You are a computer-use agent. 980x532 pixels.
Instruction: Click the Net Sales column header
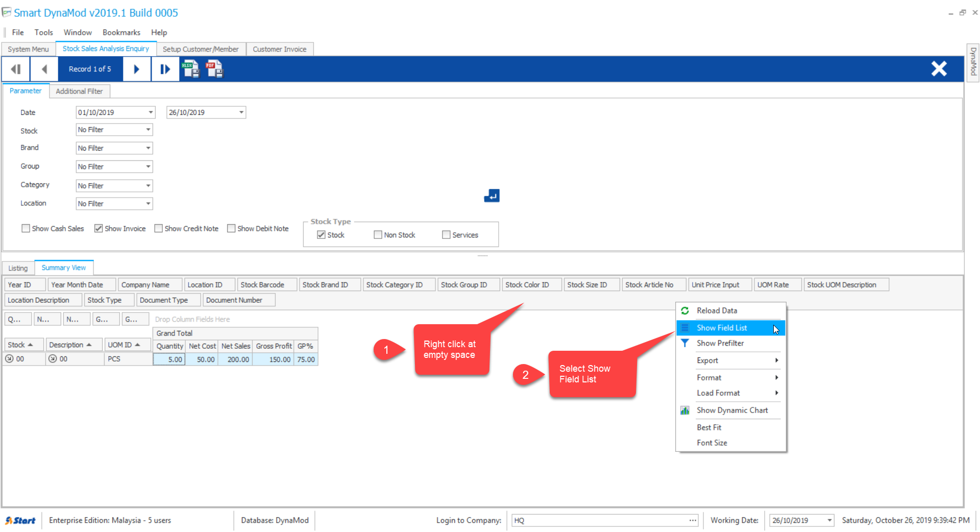click(x=235, y=346)
